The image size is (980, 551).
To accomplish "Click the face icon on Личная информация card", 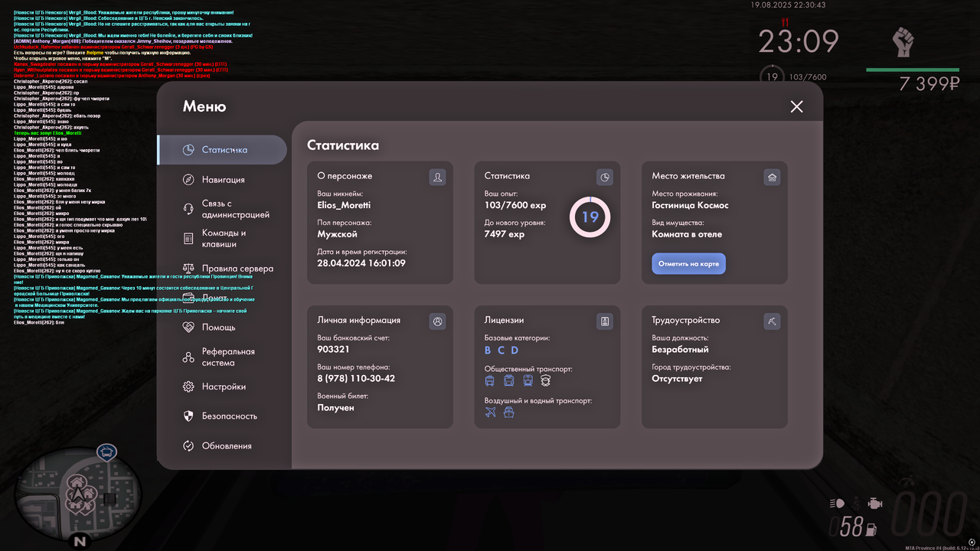I will (438, 321).
